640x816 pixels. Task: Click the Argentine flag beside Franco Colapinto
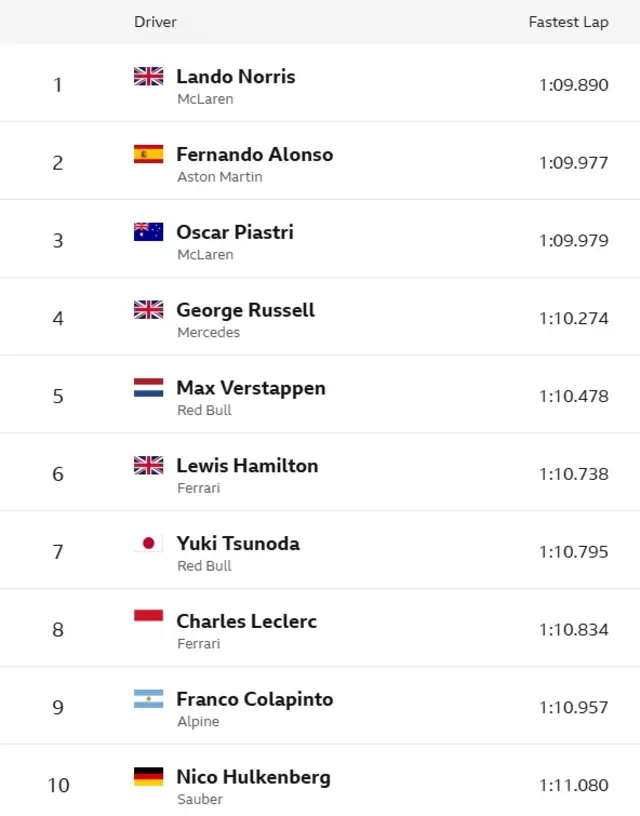[148, 699]
